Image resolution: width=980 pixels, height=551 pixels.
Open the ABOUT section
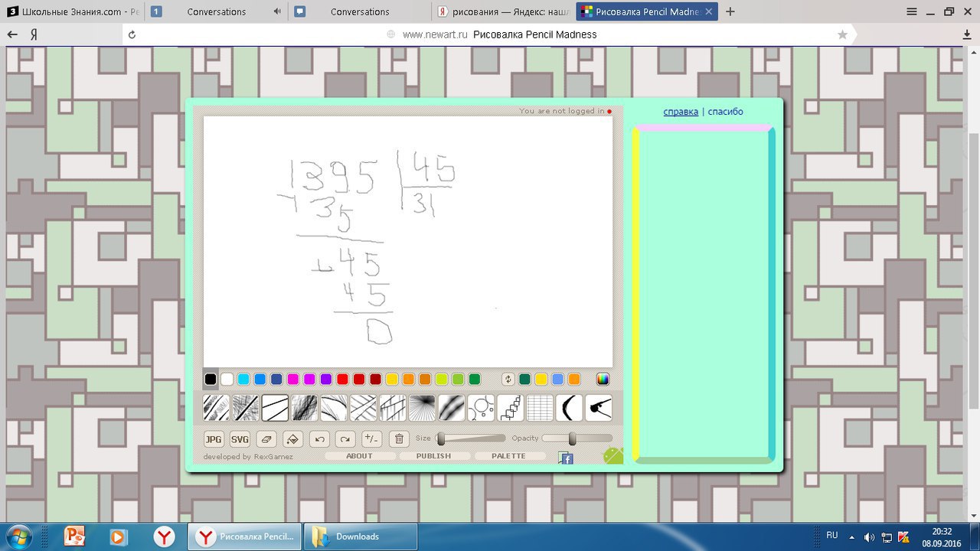(x=360, y=456)
